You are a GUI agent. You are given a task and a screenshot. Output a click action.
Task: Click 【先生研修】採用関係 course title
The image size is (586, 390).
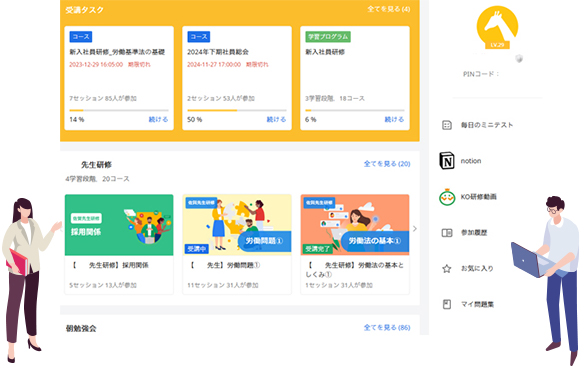[x=110, y=265]
